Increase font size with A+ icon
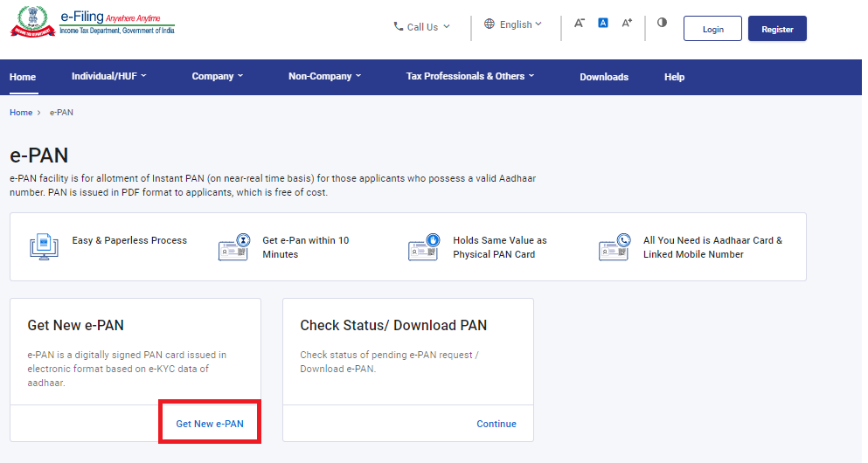The height and width of the screenshot is (463, 868). (627, 23)
